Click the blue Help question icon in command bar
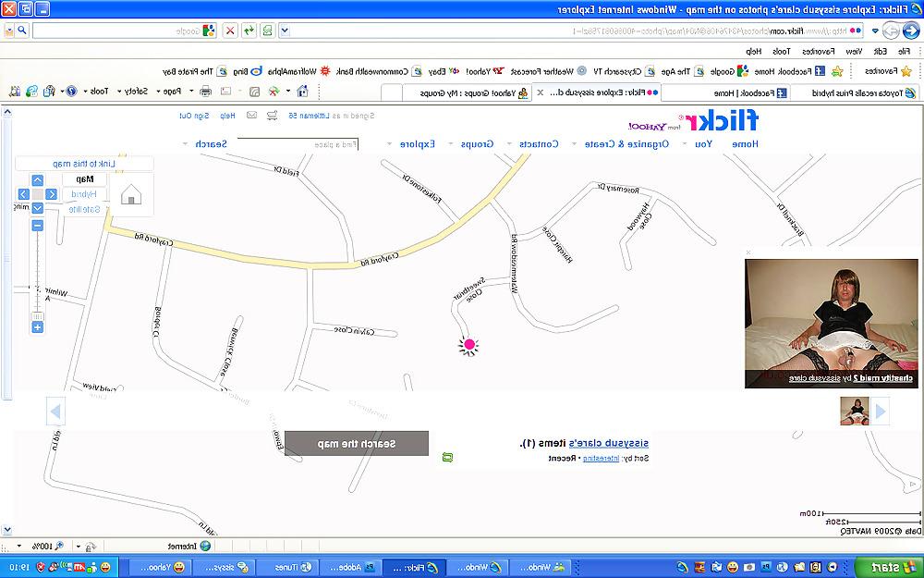This screenshot has width=924, height=578. 72,91
